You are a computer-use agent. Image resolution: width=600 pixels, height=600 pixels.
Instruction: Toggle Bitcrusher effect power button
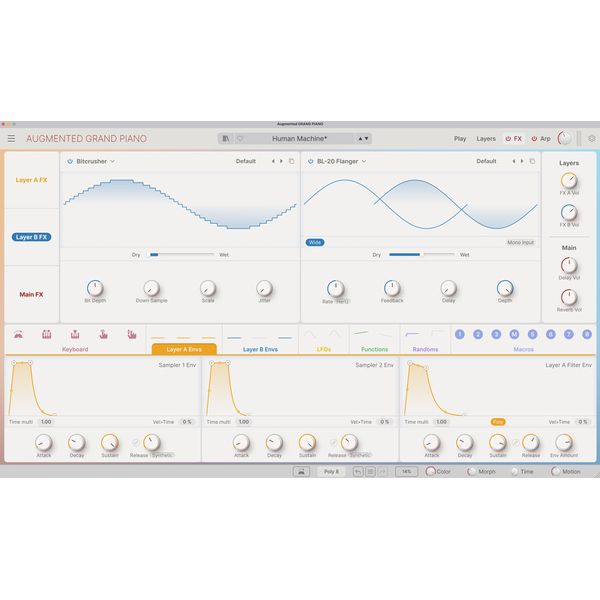70,161
